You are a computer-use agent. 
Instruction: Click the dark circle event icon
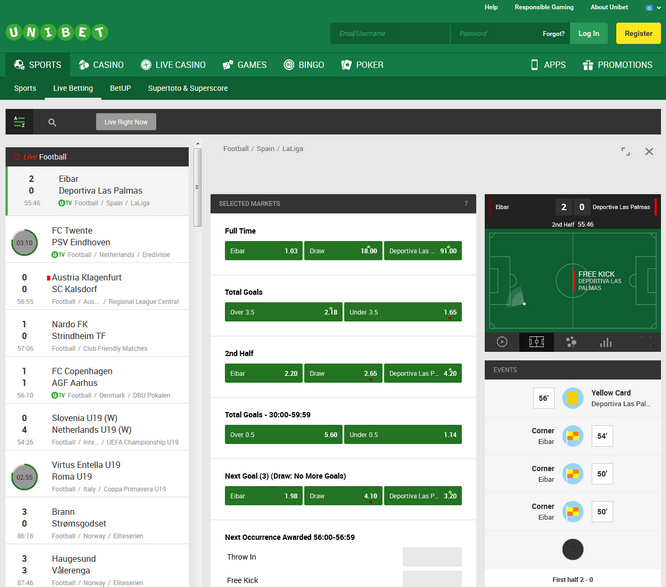(573, 549)
